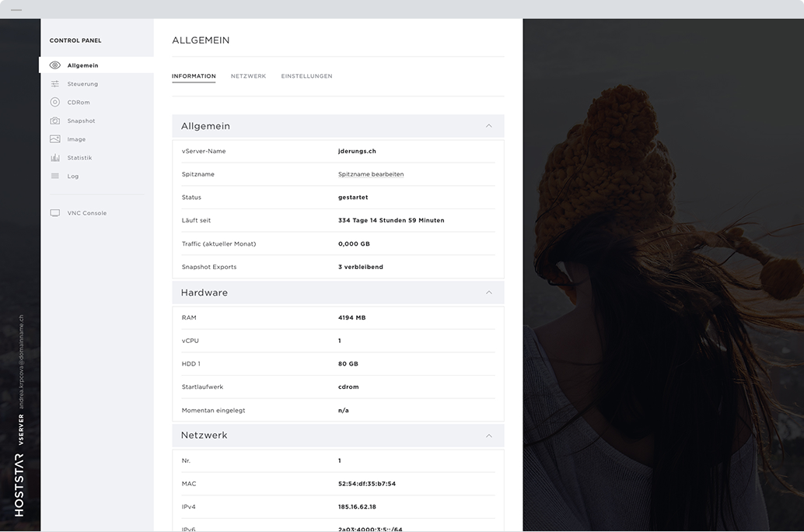This screenshot has width=804, height=532.
Task: Click the vServer name jderungs.ch
Action: [x=357, y=151]
